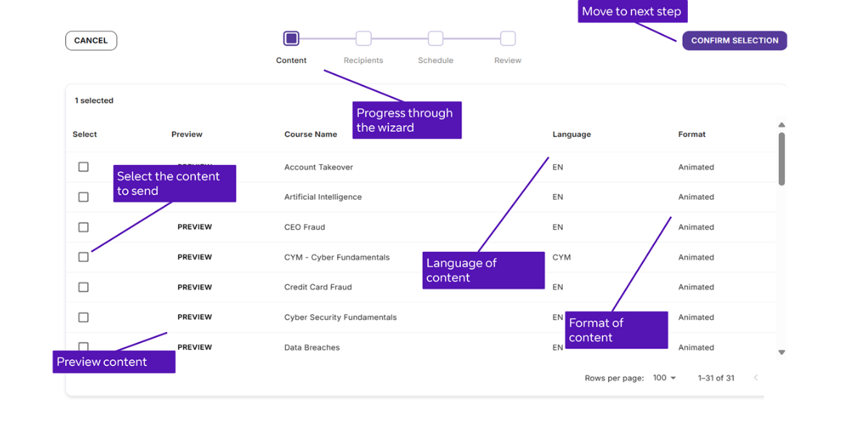Open the preview for CEO Fraud
The width and height of the screenshot is (868, 434).
tap(194, 226)
